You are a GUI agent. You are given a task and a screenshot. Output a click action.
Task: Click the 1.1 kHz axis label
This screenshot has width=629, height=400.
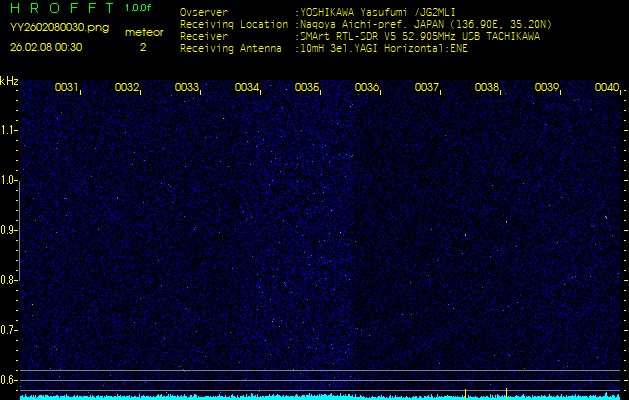coord(8,130)
